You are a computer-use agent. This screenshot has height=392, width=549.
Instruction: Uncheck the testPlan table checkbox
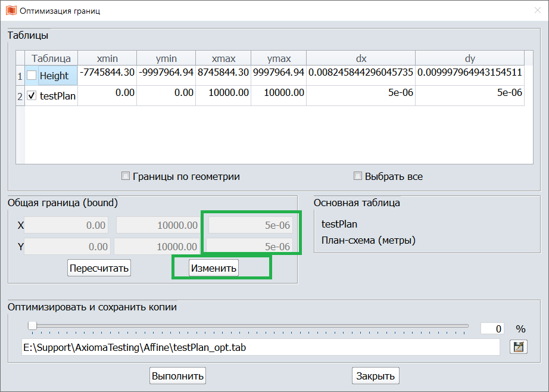pos(32,95)
